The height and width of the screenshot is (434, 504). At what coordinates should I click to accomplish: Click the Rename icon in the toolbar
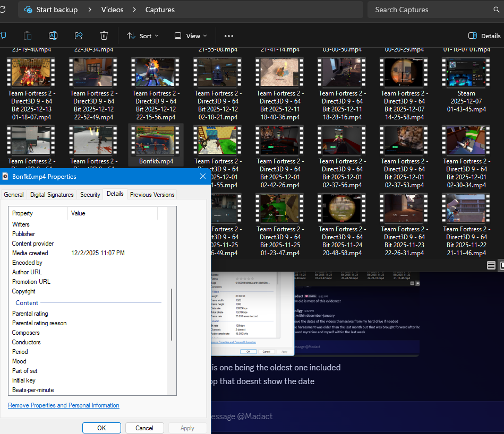pyautogui.click(x=53, y=36)
